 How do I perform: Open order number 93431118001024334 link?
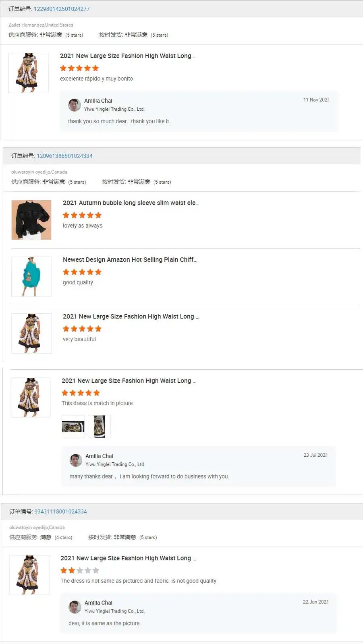coord(60,511)
